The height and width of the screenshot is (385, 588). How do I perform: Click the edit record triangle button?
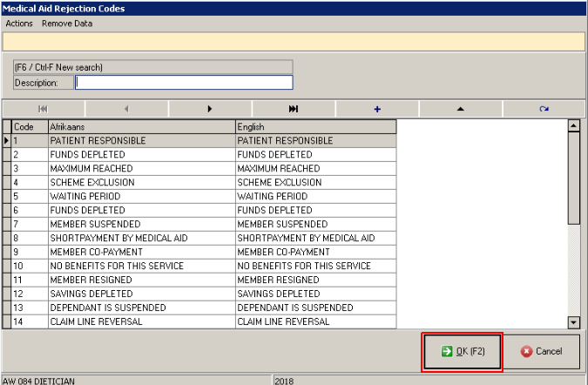click(x=460, y=109)
